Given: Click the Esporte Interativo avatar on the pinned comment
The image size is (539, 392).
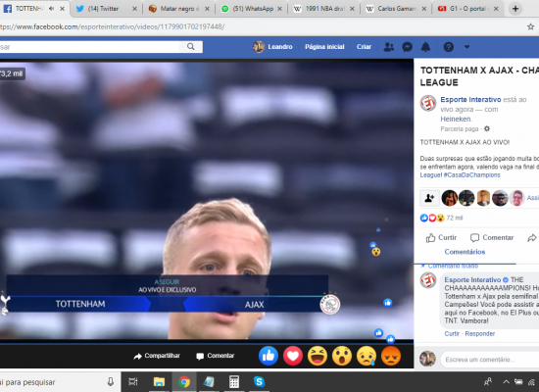Looking at the screenshot, I should pyautogui.click(x=428, y=280).
